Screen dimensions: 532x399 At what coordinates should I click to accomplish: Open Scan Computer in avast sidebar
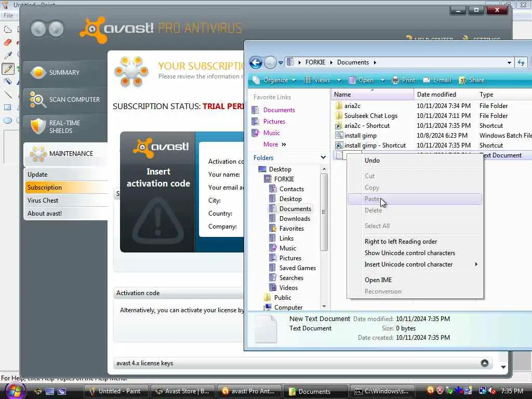(65, 100)
